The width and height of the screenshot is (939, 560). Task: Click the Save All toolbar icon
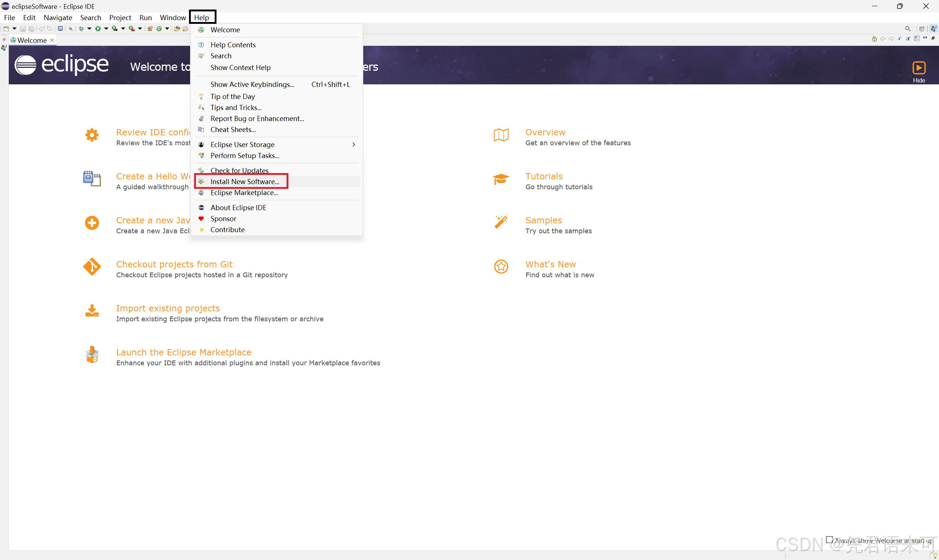[31, 29]
